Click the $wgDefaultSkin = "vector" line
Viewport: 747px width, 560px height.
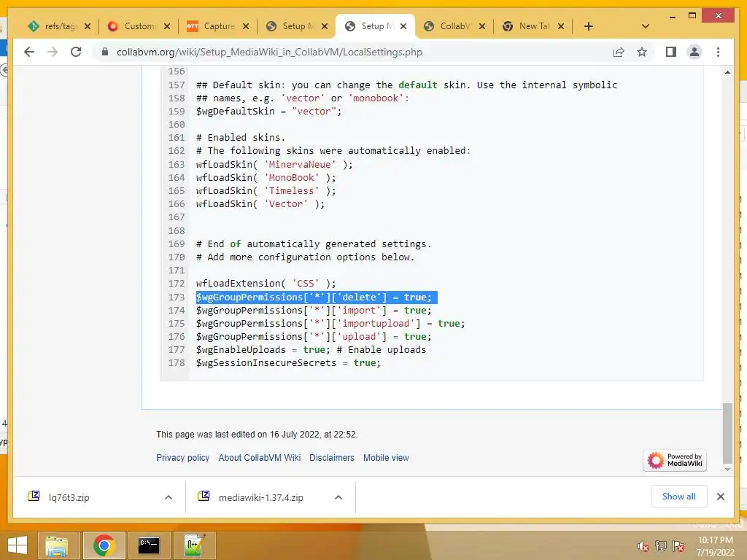click(268, 112)
